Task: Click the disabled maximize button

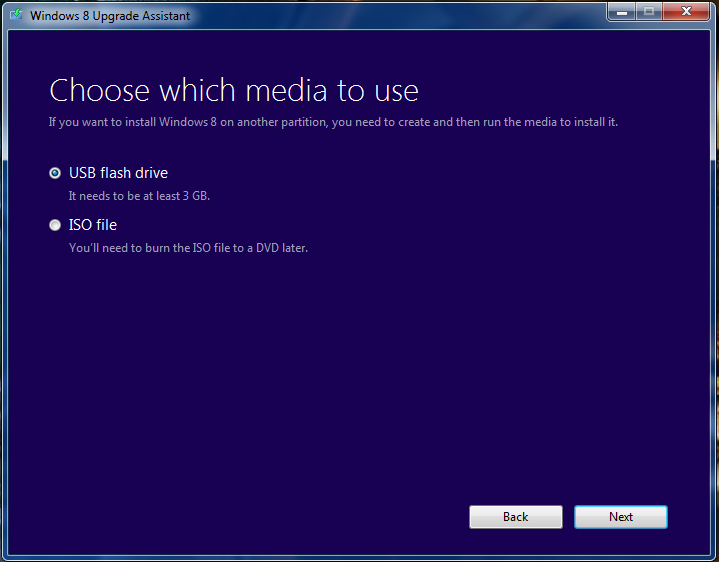Action: 649,11
